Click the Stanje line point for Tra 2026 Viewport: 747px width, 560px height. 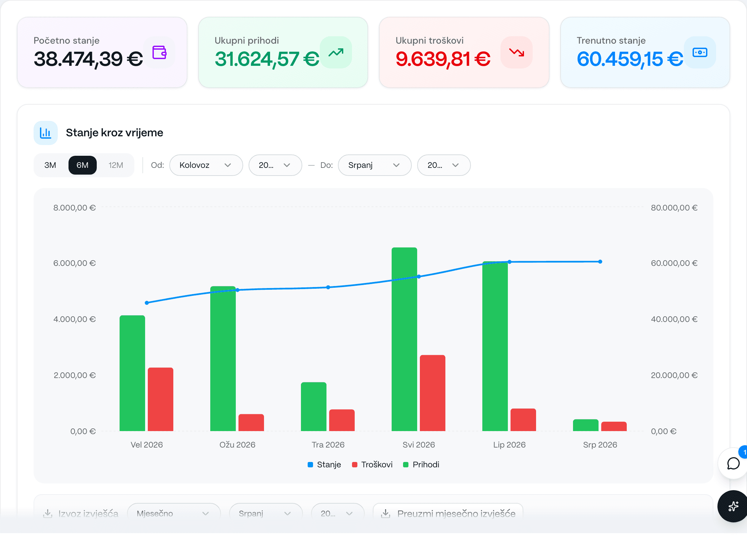point(328,287)
